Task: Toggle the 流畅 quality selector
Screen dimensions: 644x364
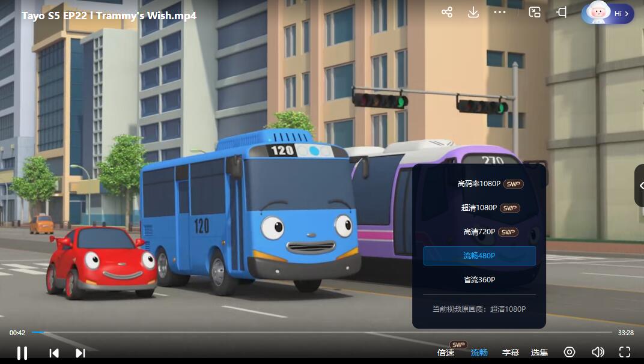Action: point(479,353)
